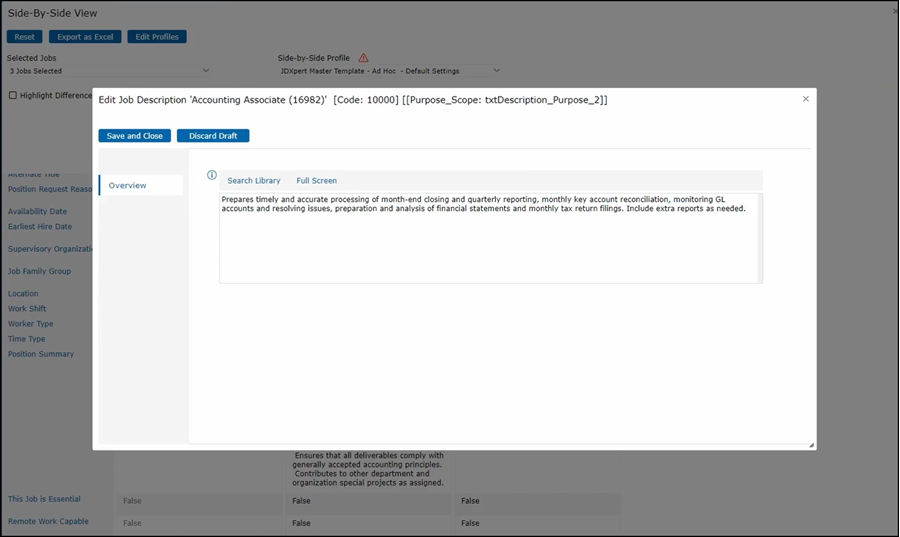
Task: Close the Edit Job Description dialog
Action: (805, 99)
